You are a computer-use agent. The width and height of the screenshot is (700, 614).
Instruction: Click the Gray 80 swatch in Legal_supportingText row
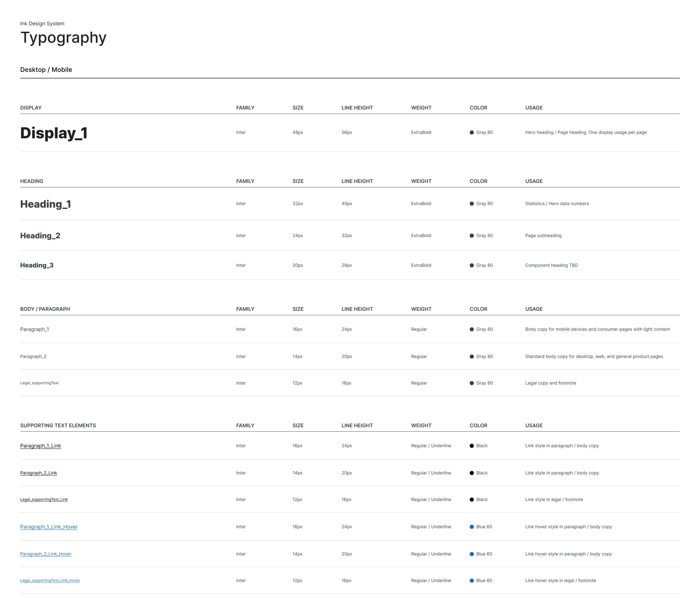point(472,383)
